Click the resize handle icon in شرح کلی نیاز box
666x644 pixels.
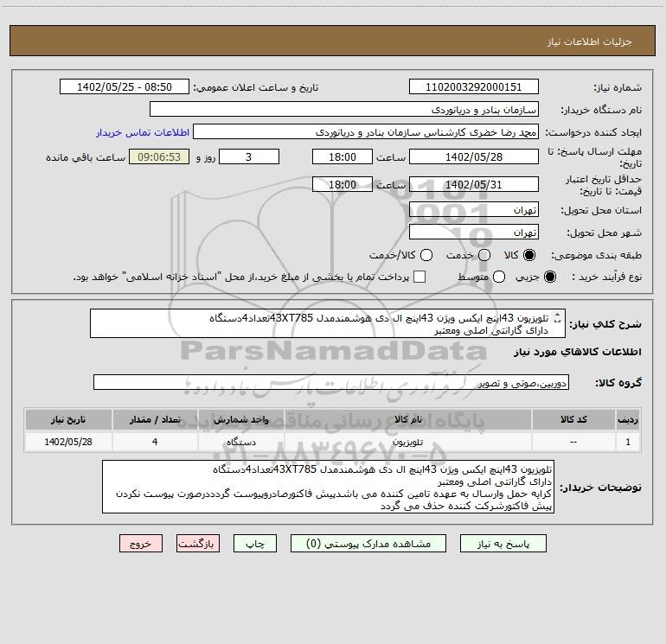pyautogui.click(x=557, y=317)
